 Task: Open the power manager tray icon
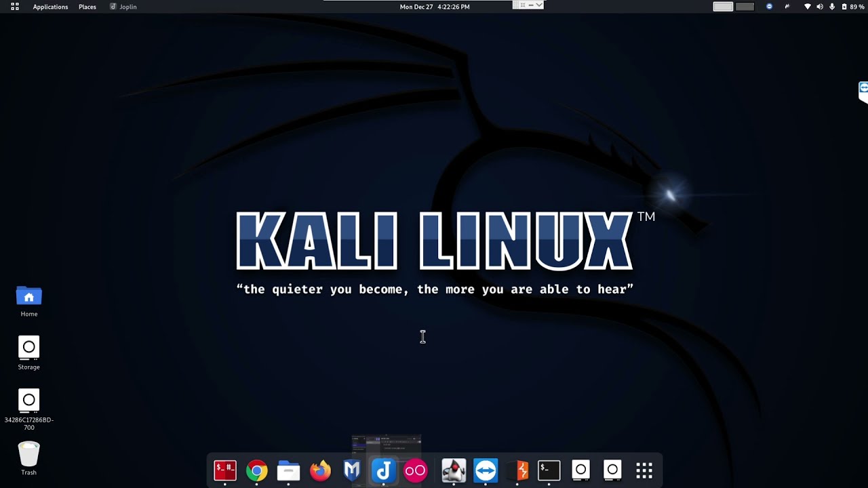click(x=787, y=7)
